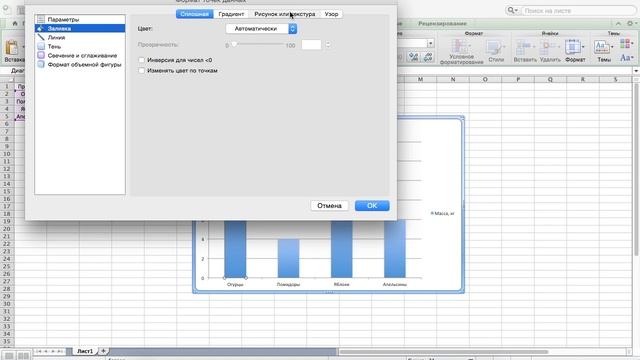Open the Формат cells icon in ribbon

[x=572, y=47]
